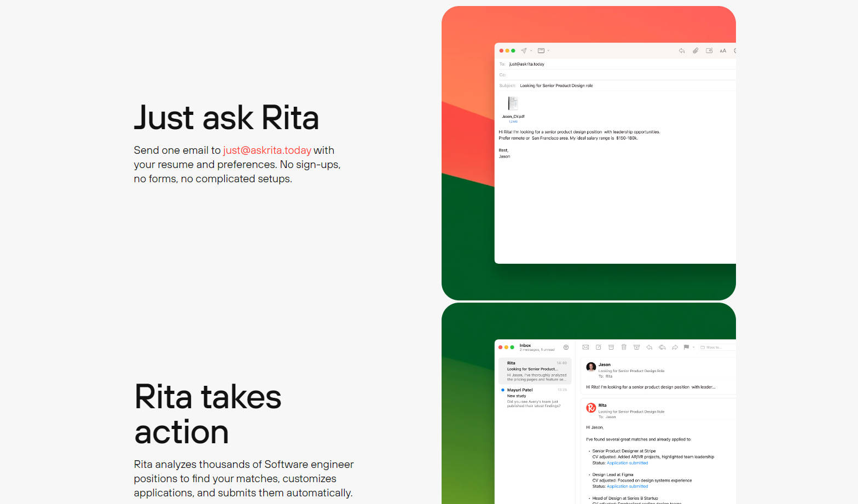Toggle the inbox filter icon
The image size is (858, 504).
tap(566, 347)
